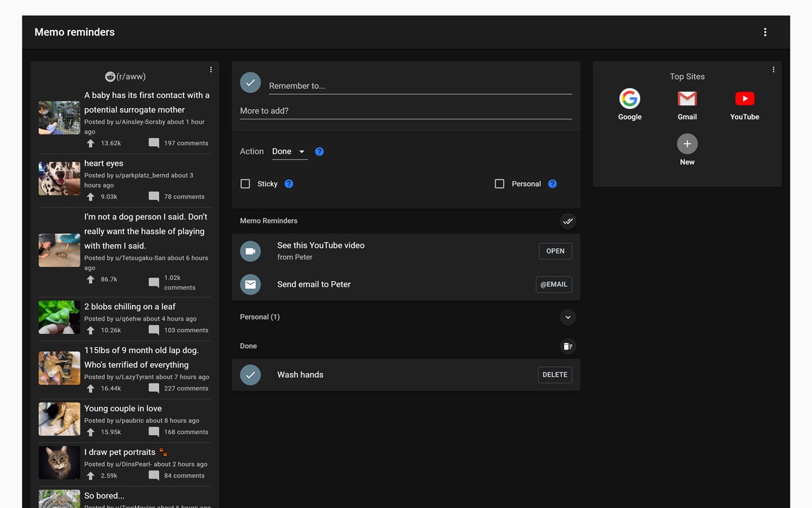This screenshot has height=508, width=812.
Task: Click comment icon for 227 comments post
Action: click(x=154, y=389)
